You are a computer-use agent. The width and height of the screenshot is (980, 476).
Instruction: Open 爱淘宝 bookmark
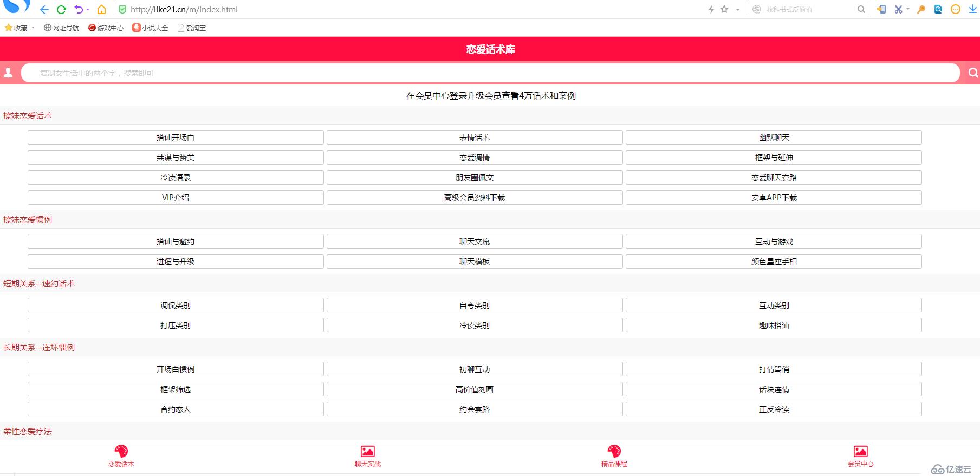(191, 28)
